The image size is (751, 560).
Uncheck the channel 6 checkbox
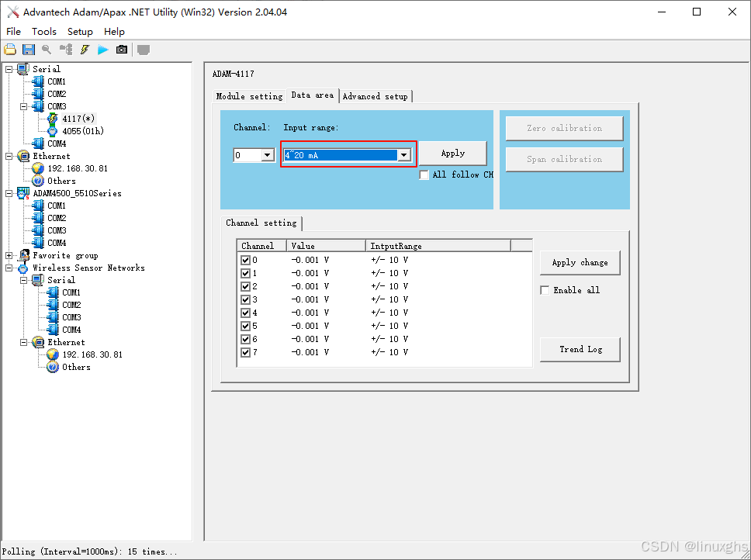click(x=246, y=339)
